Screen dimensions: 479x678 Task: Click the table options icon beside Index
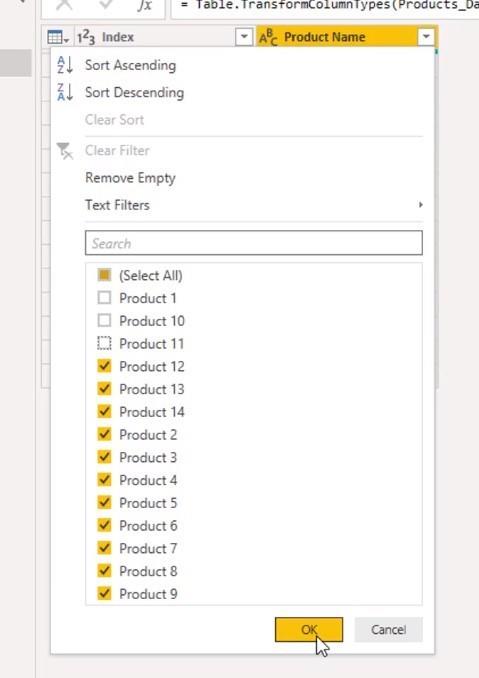[x=58, y=38]
